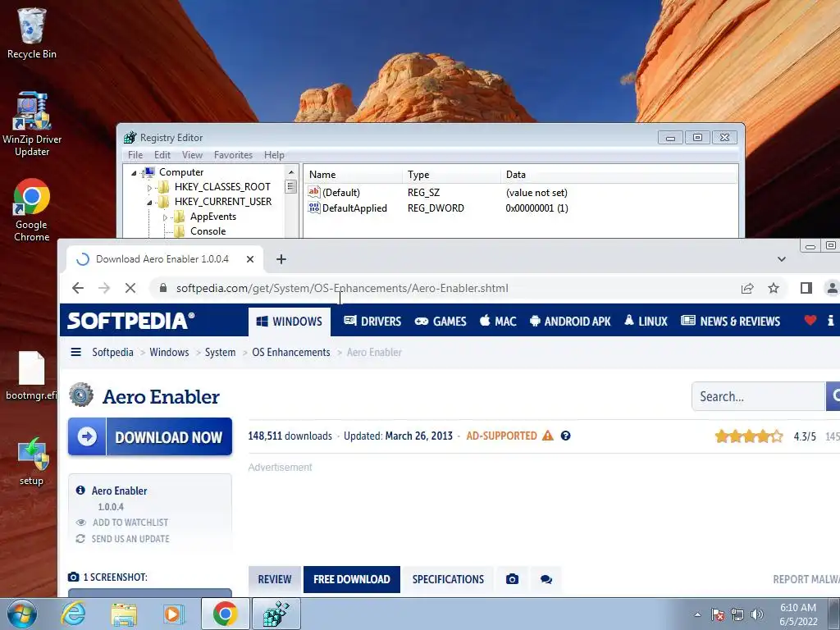Click the DOWNLOAD NOW button
This screenshot has width=840, height=630.
click(150, 436)
